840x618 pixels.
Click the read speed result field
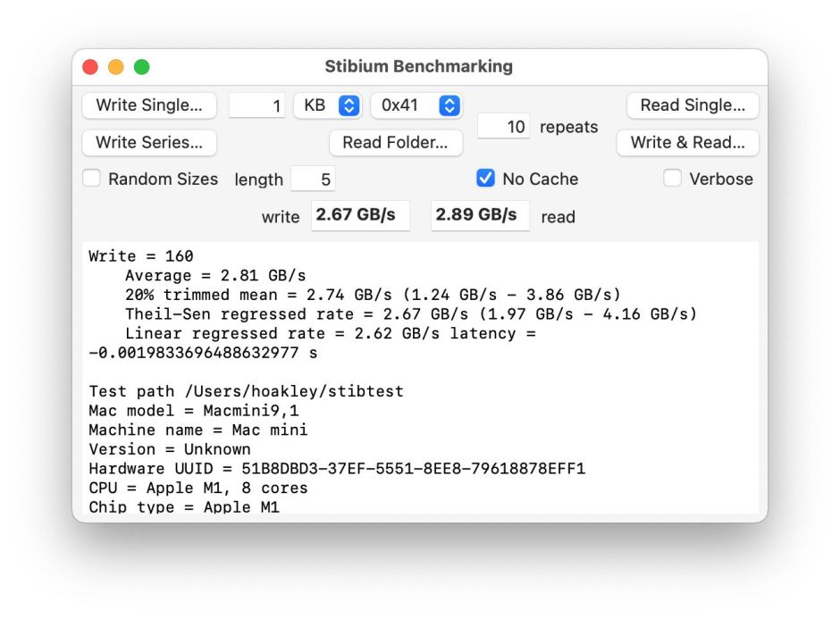(480, 215)
